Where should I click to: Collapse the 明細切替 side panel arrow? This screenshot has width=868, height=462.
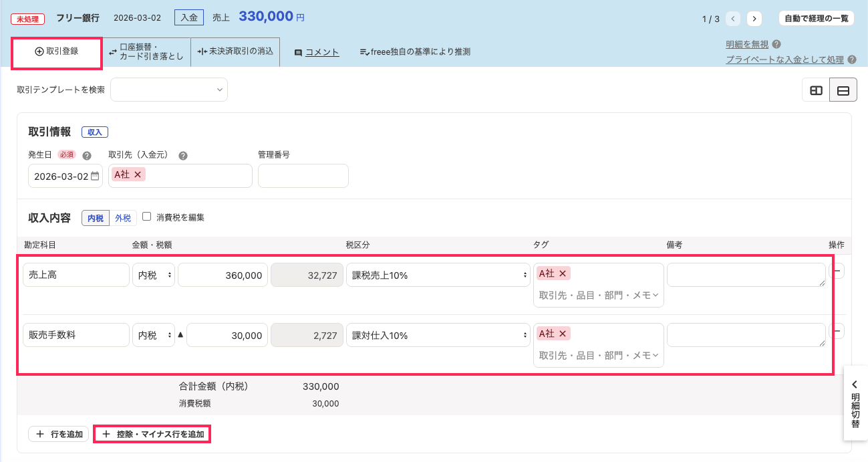(x=855, y=384)
